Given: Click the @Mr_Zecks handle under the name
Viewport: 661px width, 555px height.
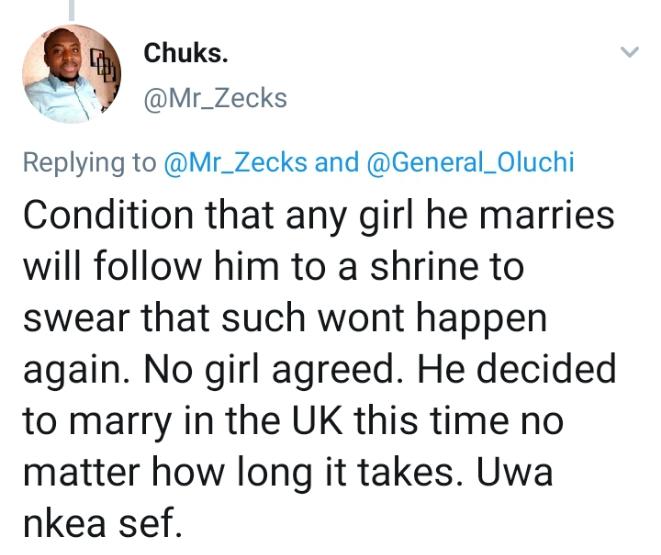Looking at the screenshot, I should 215,98.
